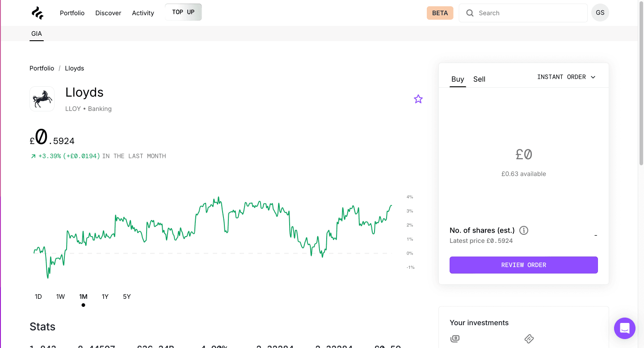Click the search magnifier icon
This screenshot has height=348, width=644.
[470, 13]
